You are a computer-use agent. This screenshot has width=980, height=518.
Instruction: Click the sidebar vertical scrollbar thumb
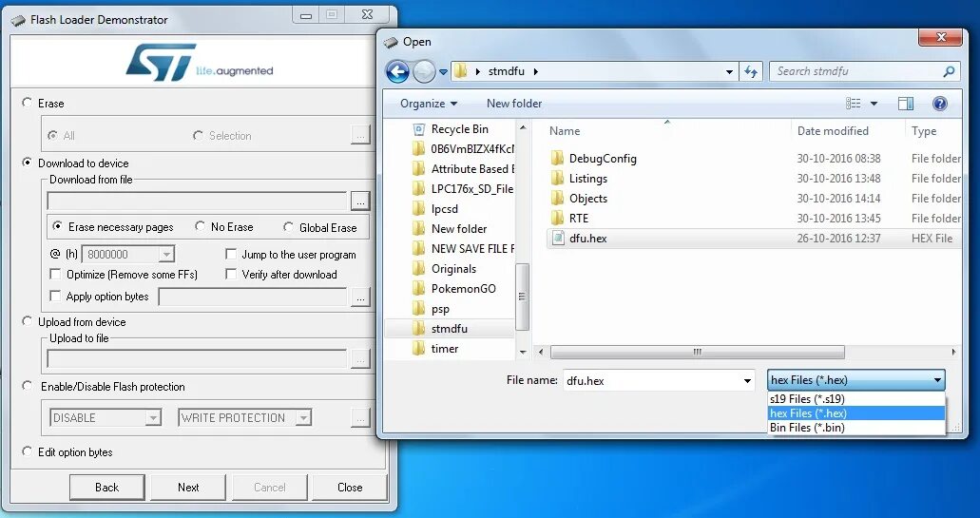(x=522, y=297)
